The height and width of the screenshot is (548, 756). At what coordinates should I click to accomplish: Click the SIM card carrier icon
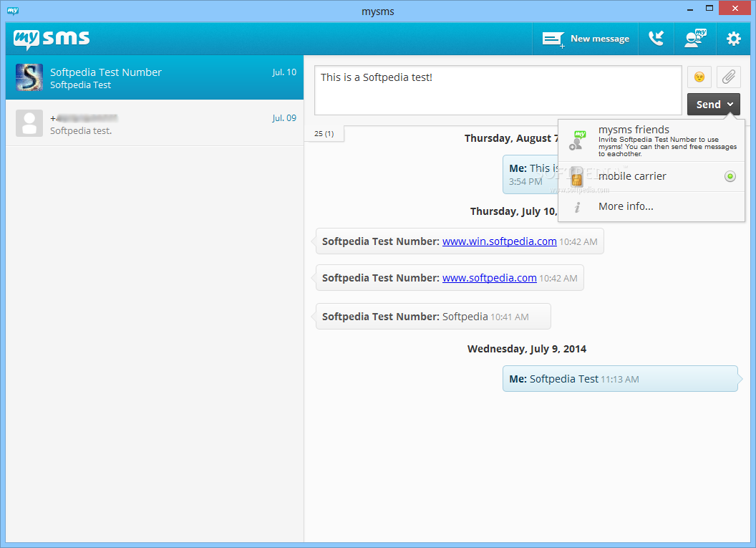click(576, 178)
